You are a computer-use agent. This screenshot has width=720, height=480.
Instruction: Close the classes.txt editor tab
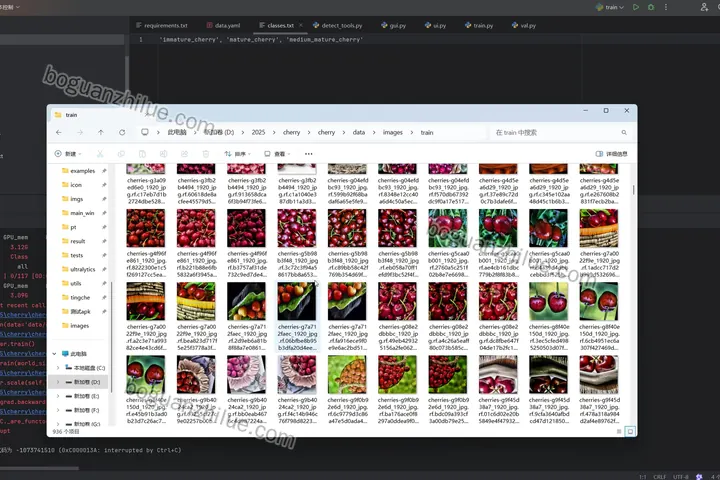tap(301, 25)
